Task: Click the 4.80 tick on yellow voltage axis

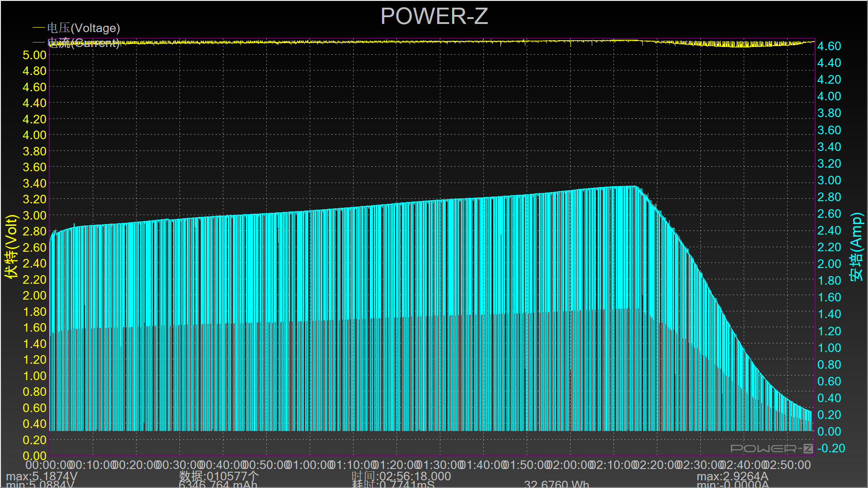Action: (35, 71)
